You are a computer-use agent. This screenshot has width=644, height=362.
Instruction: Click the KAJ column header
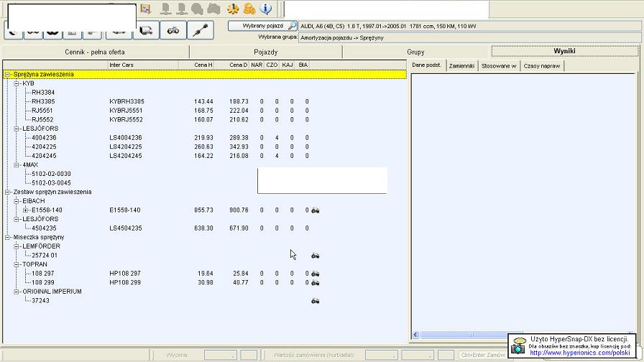coord(287,65)
